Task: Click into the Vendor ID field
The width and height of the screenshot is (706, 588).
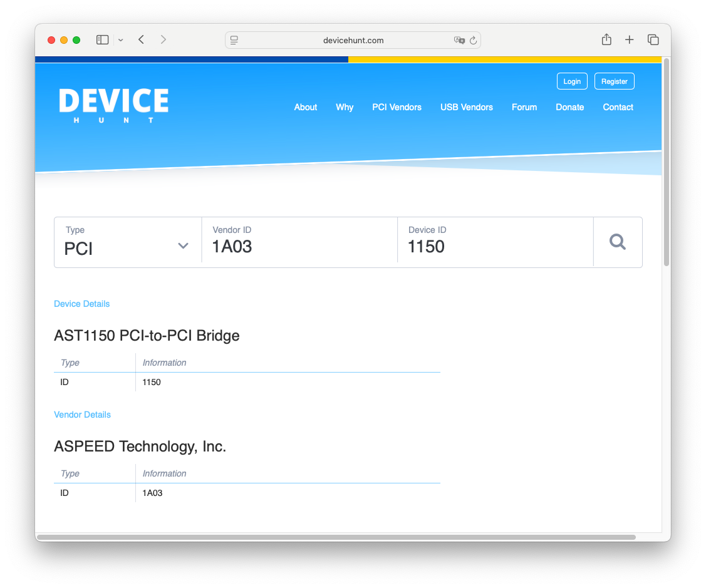Action: click(x=299, y=247)
